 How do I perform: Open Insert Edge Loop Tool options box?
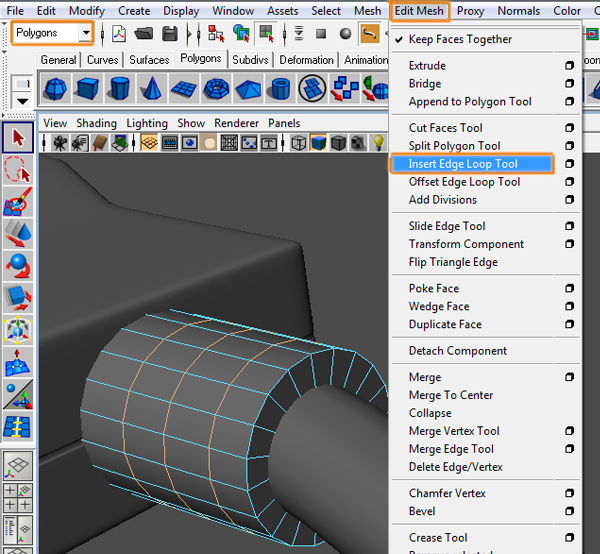click(x=569, y=164)
